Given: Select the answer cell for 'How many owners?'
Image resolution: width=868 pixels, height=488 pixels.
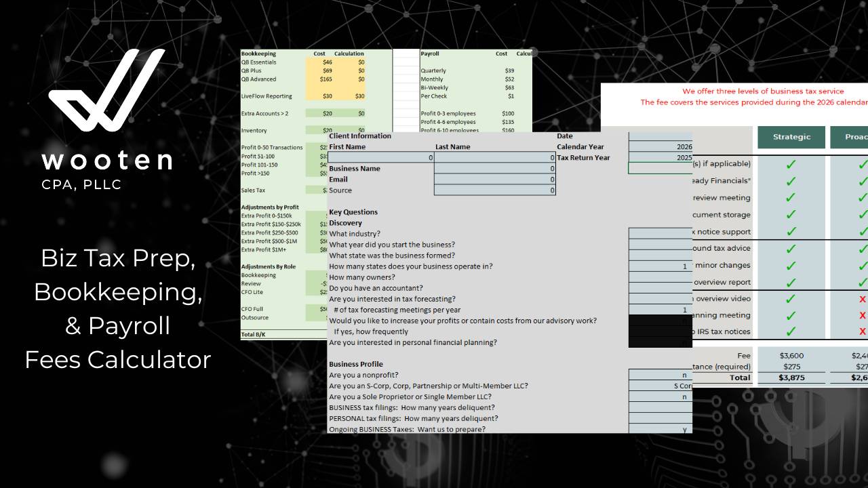Looking at the screenshot, I should pos(660,277).
